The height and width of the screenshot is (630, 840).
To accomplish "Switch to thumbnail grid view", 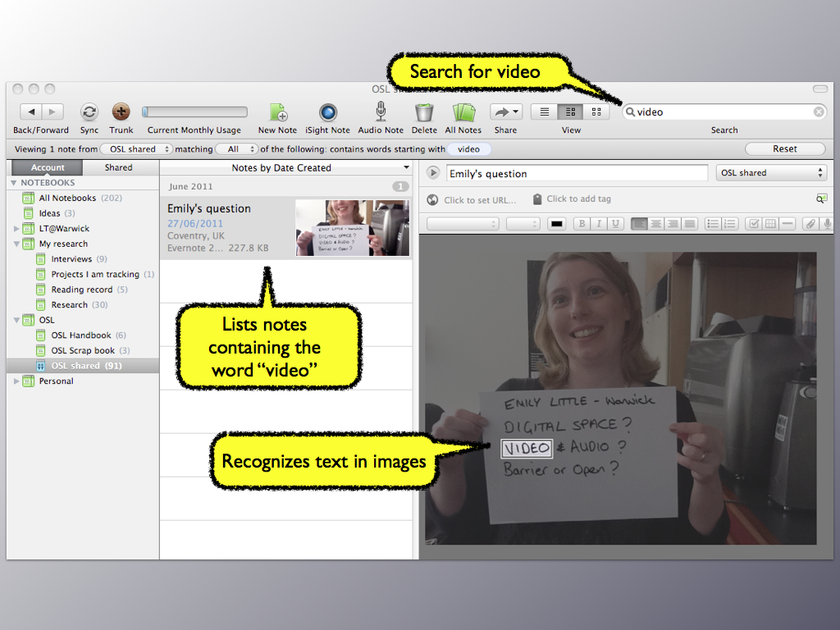I will point(596,112).
